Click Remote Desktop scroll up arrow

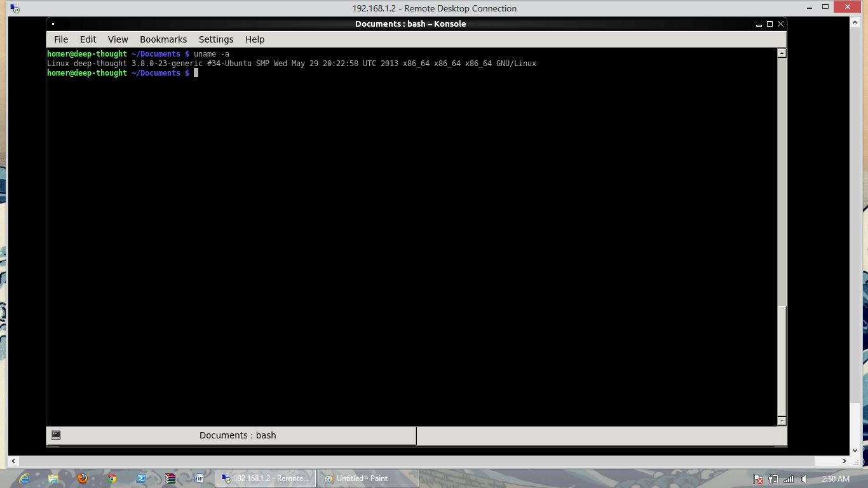(x=855, y=22)
